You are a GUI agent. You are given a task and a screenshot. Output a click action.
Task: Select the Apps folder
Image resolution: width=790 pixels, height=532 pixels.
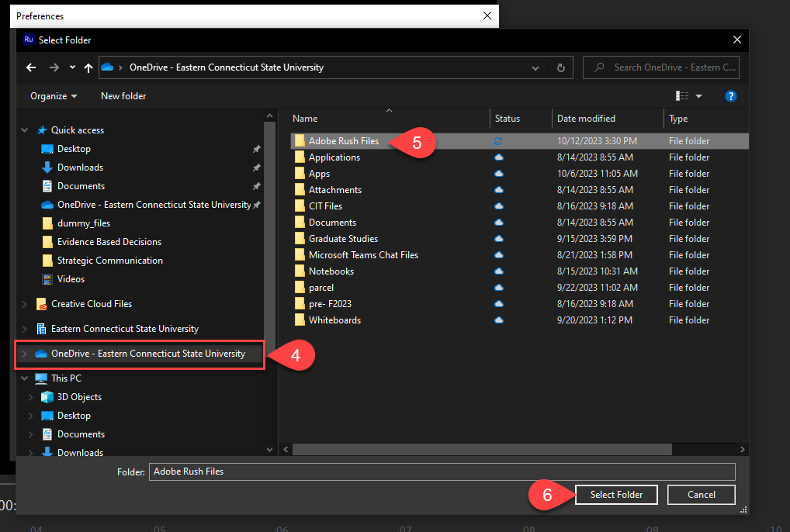319,174
